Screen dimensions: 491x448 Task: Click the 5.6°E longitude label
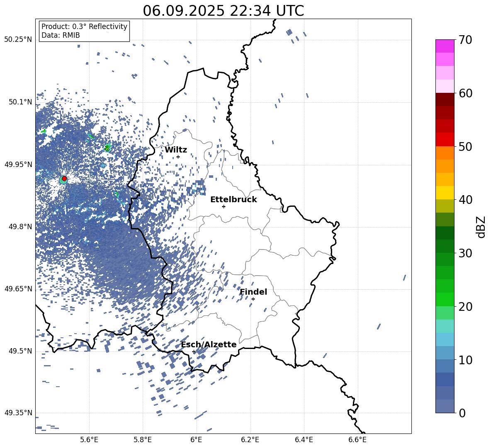click(x=89, y=440)
